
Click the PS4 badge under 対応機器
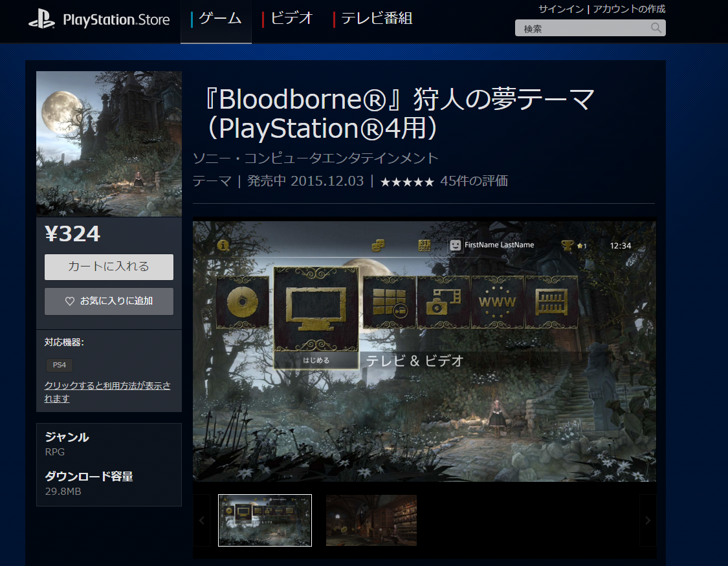59,365
